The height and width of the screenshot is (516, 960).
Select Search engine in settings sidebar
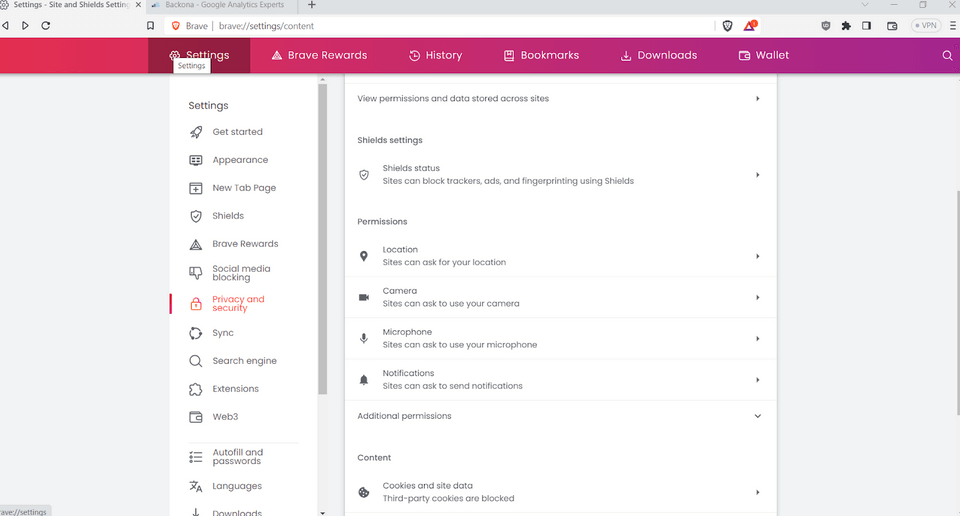pos(244,361)
